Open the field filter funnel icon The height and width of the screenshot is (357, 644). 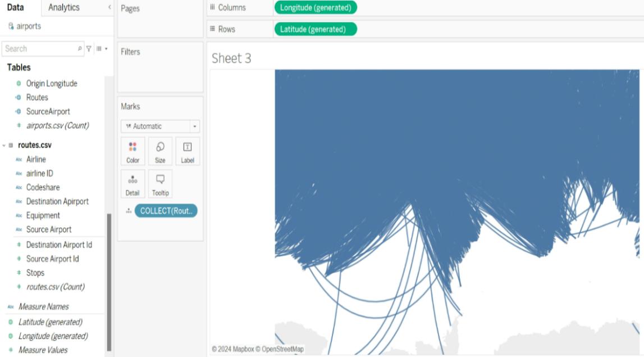point(89,48)
